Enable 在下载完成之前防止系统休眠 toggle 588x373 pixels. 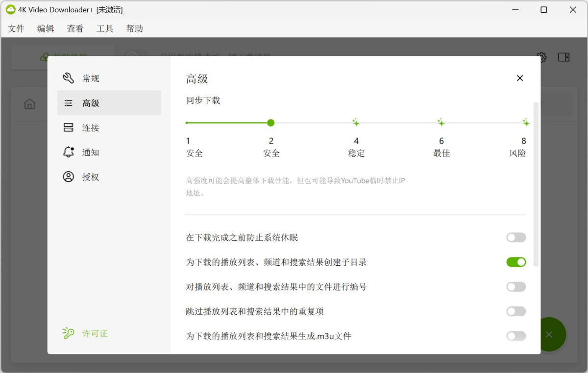pos(516,238)
